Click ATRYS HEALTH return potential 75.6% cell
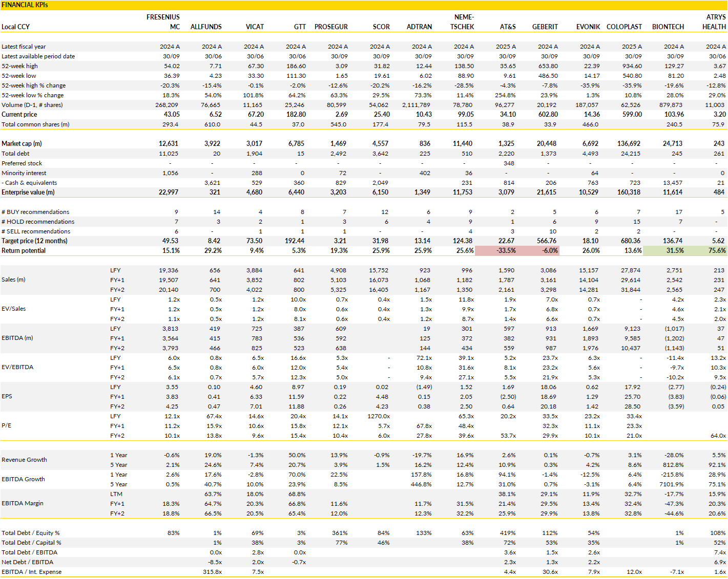Viewport: 728px width, 579px height. (x=706, y=251)
